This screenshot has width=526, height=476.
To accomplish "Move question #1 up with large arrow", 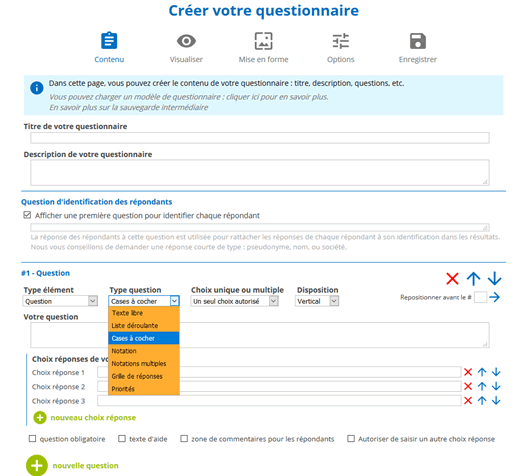I will point(473,278).
